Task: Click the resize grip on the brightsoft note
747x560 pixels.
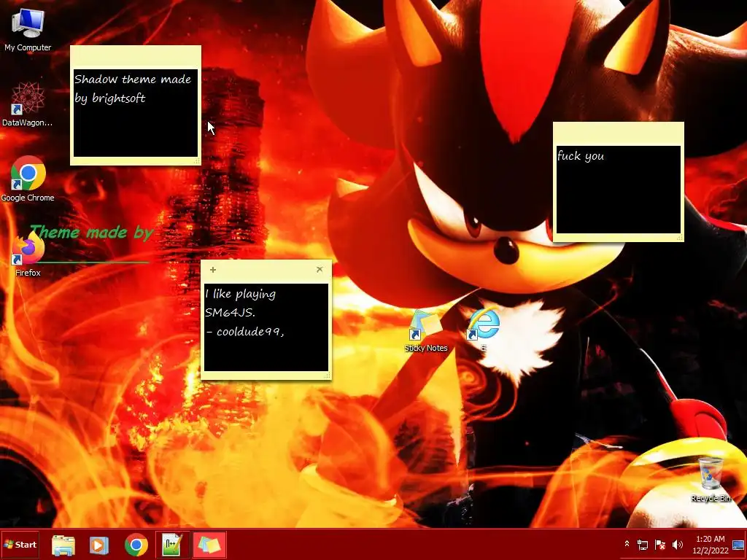Action: pos(197,161)
